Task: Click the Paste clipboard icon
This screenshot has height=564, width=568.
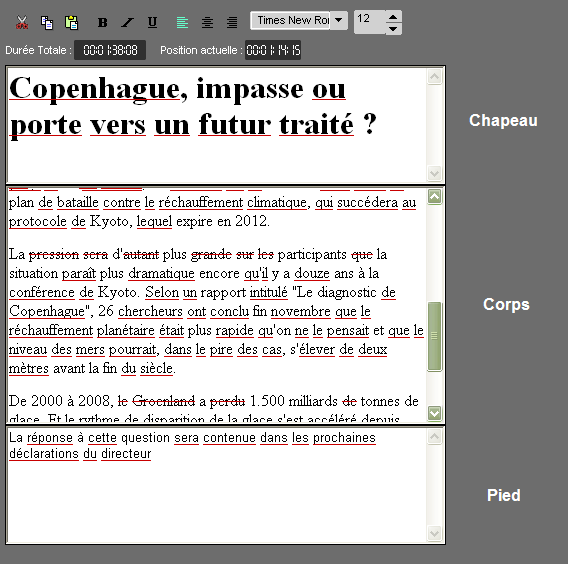Action: 71,22
